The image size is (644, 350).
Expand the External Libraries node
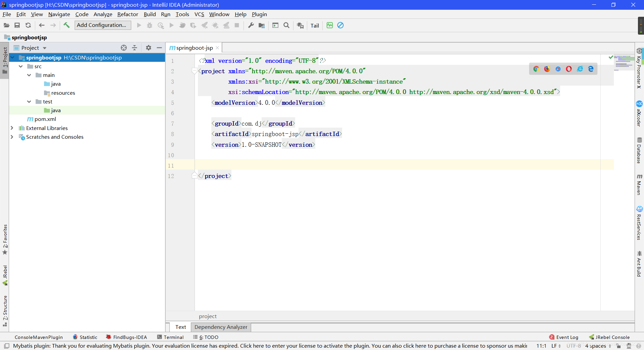(x=12, y=128)
